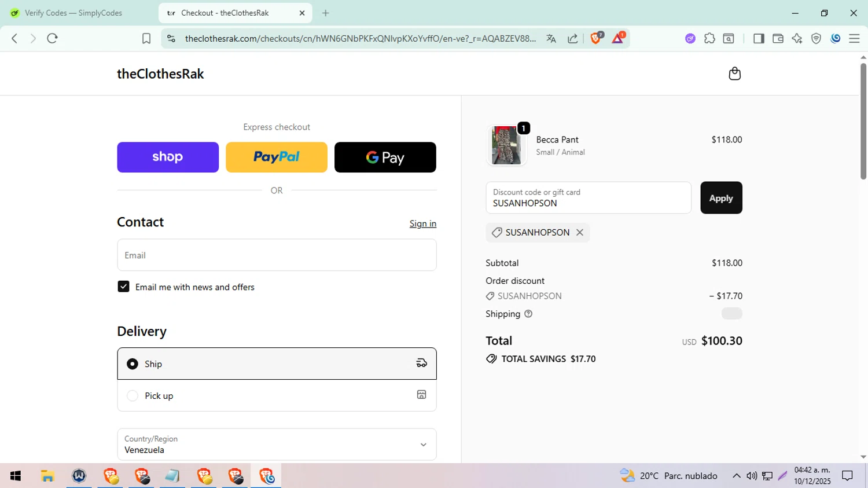Show hidden system tray icons
Screen dimensions: 868x488
point(736,476)
